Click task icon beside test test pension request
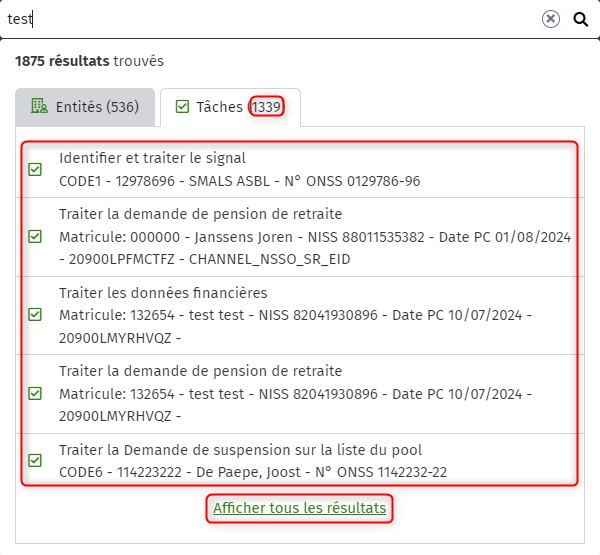Image resolution: width=600 pixels, height=555 pixels. click(x=35, y=393)
